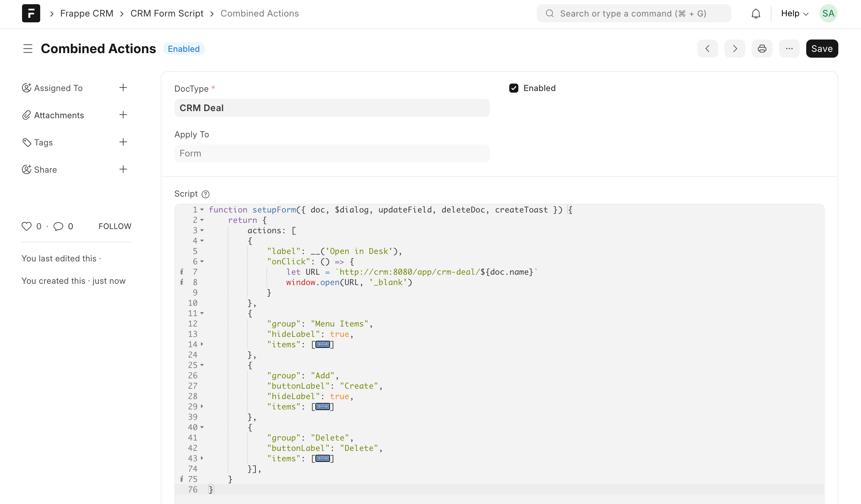Click heart icon to like document

[26, 226]
